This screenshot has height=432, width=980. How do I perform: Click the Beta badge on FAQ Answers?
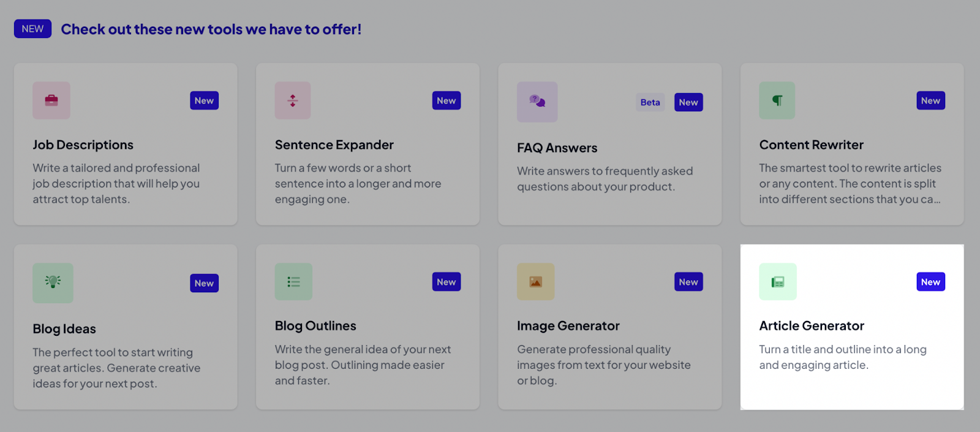650,102
